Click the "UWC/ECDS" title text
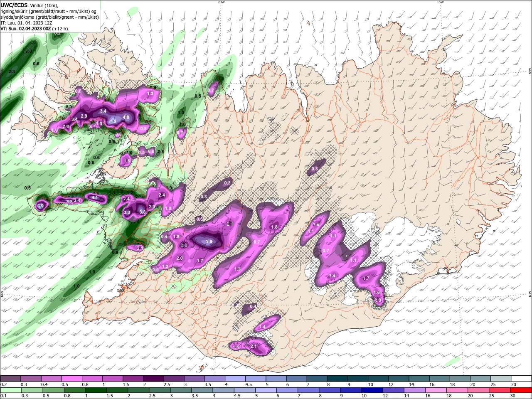This screenshot has width=532, height=399. (x=14, y=5)
